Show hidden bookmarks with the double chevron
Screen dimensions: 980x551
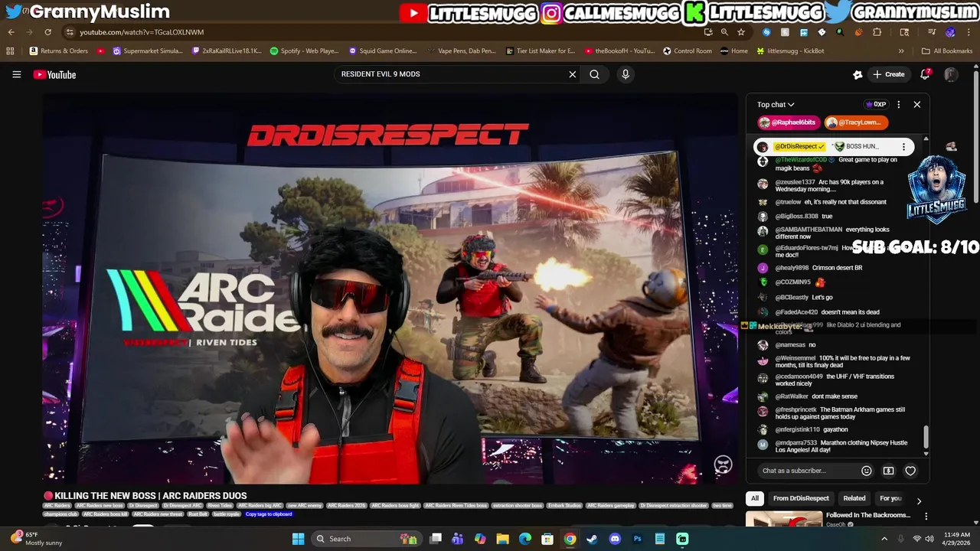(x=901, y=51)
